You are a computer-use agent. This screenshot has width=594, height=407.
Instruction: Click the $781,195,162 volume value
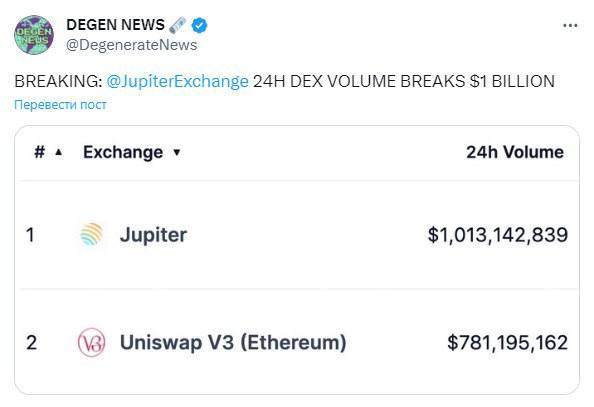(508, 343)
